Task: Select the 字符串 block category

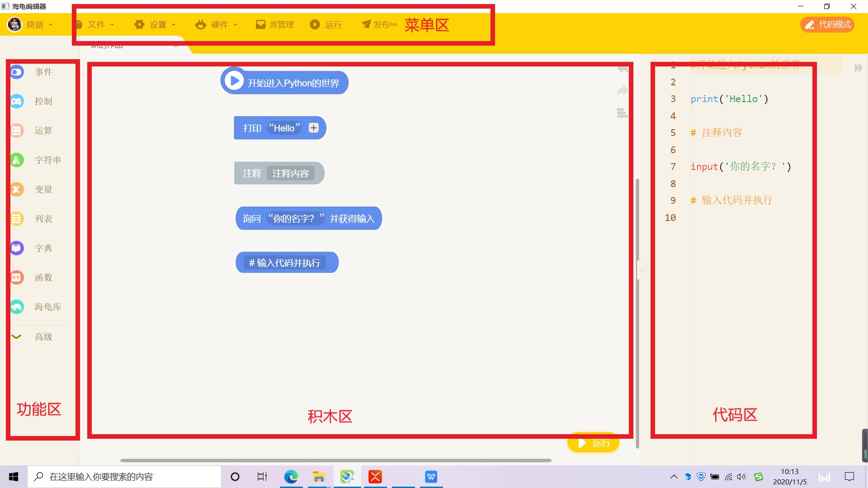Action: (35, 160)
